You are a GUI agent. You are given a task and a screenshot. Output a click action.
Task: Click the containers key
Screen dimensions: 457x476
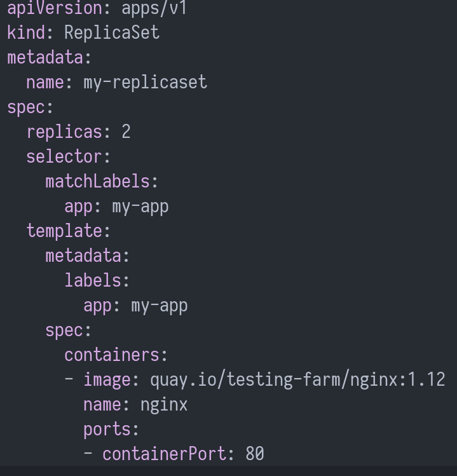click(112, 355)
